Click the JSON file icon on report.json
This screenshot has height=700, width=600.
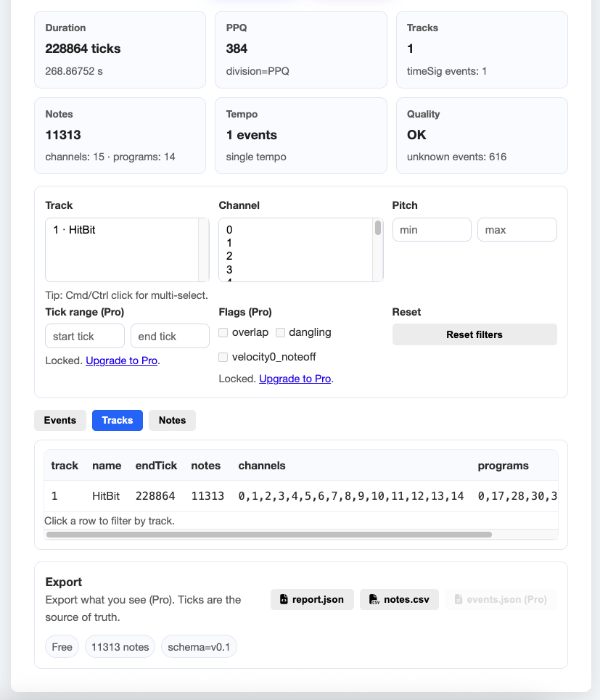tap(284, 600)
